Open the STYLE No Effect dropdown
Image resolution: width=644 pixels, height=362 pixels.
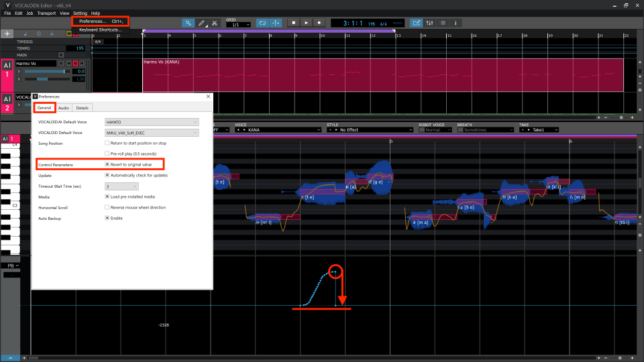click(370, 129)
